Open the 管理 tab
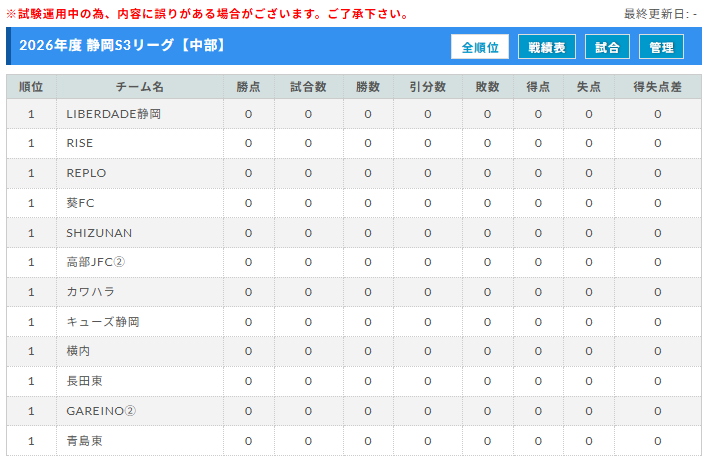Viewport: 708px width, 461px height. tap(661, 47)
